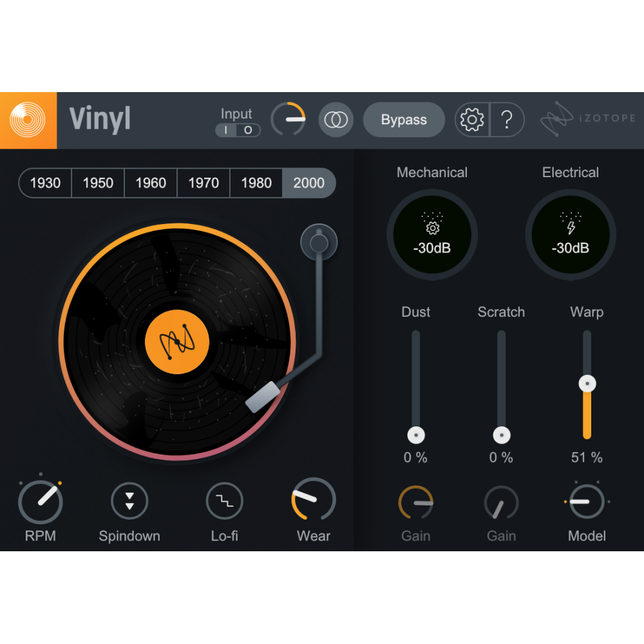Click the stereo/mono channel icon

[x=336, y=120]
